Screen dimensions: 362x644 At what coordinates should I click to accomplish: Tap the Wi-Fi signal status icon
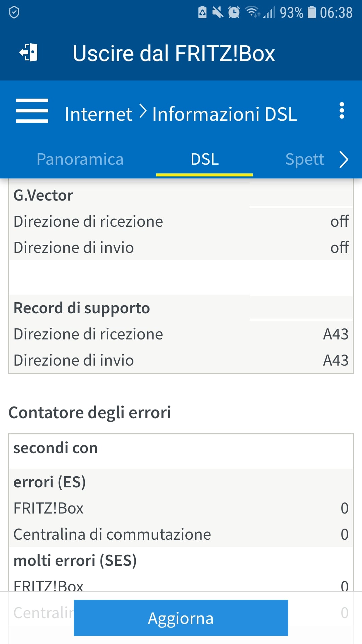252,12
